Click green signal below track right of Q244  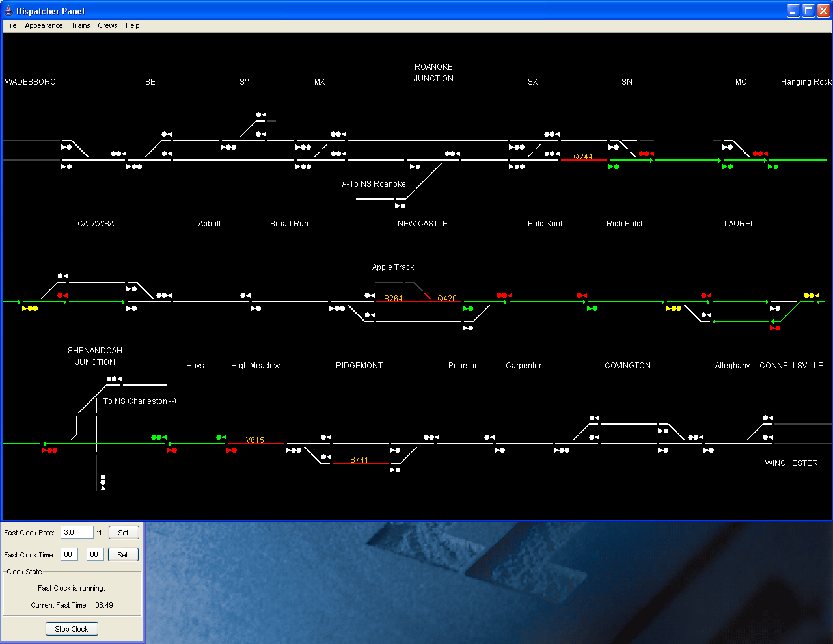coord(614,167)
